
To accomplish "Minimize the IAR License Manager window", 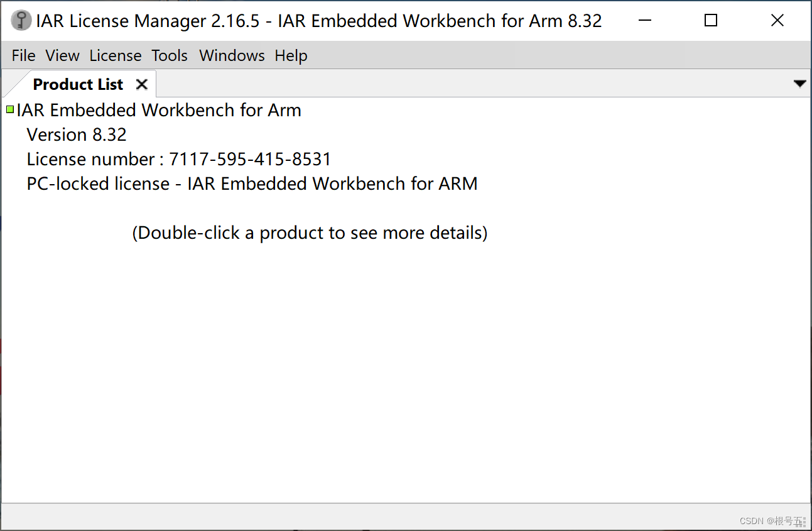I will (645, 21).
